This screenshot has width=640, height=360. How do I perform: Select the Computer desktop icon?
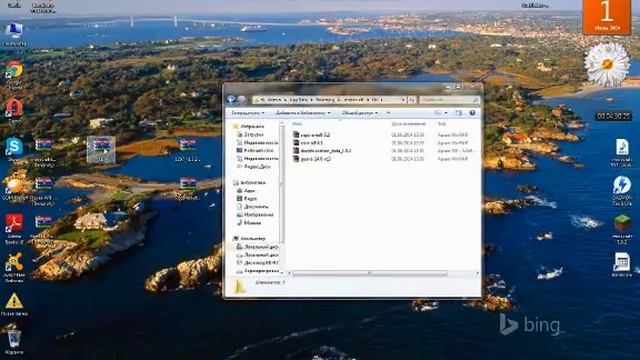pos(14,34)
